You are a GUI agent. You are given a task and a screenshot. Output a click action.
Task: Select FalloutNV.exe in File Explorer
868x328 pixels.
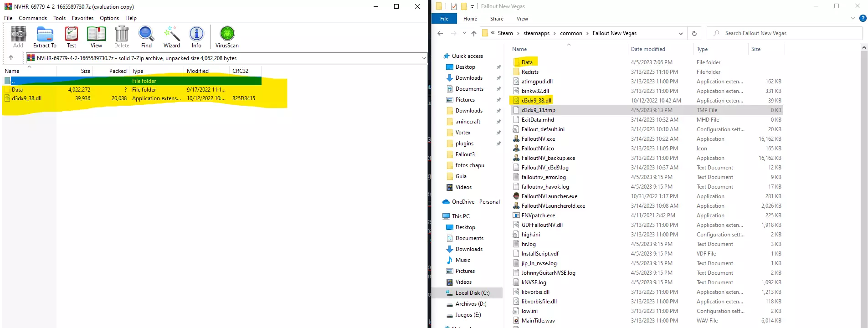pos(538,139)
